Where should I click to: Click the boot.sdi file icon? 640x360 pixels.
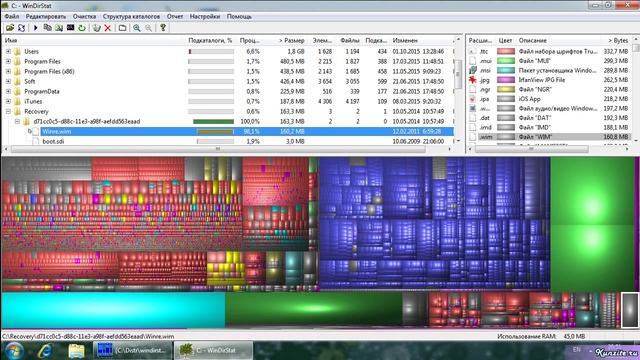click(x=36, y=141)
